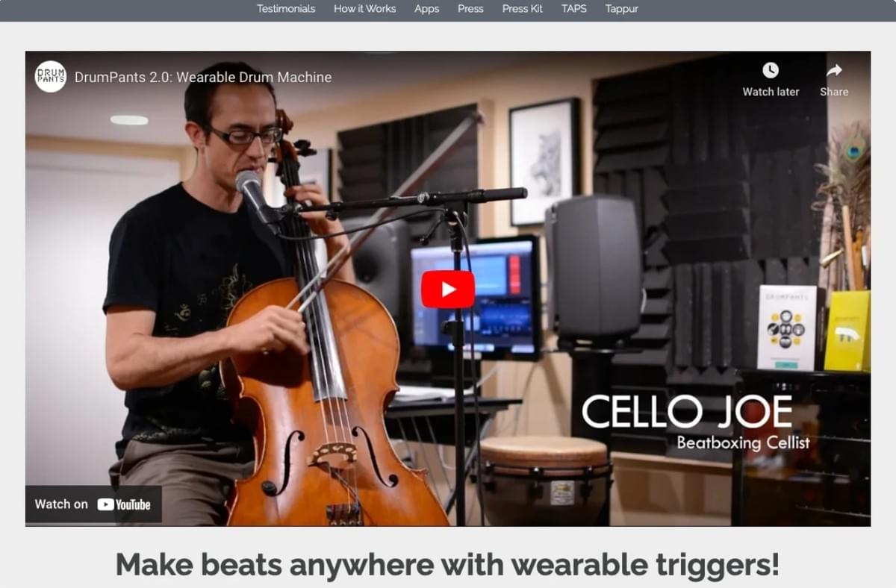Click the 'Watch on' YouTube button

coord(93,504)
